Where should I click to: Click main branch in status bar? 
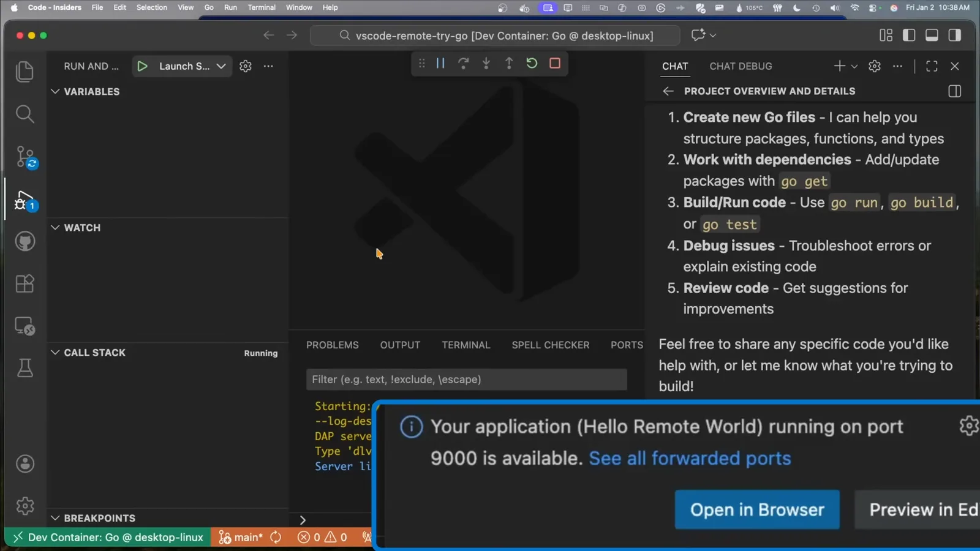point(241,537)
